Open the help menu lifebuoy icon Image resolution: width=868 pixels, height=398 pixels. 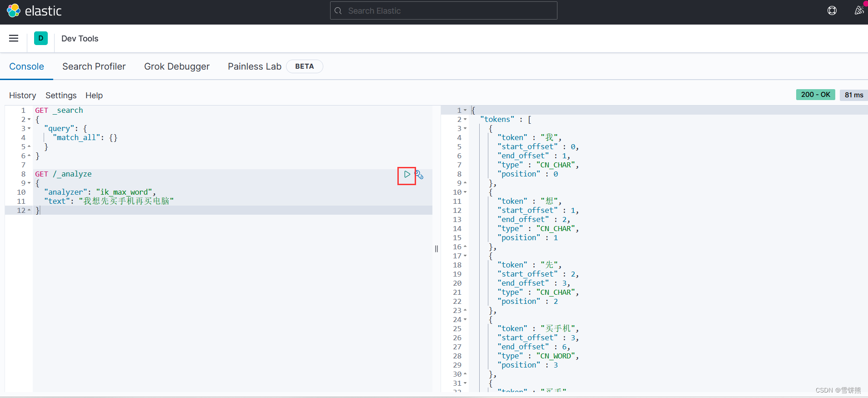(832, 10)
